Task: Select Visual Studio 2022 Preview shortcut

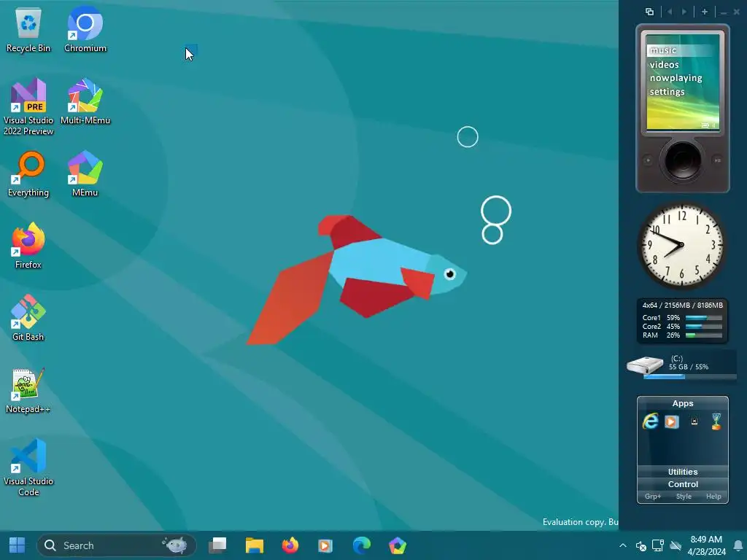Action: 28,106
